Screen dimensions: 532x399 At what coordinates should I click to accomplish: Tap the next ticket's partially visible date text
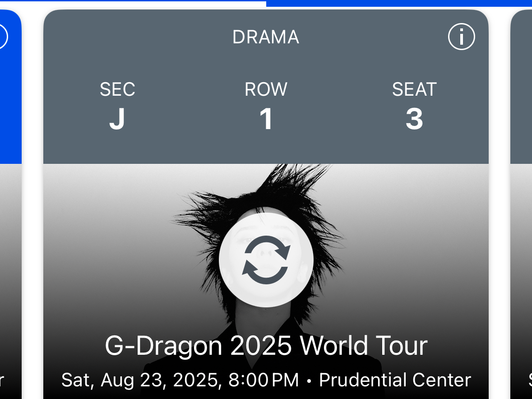click(x=529, y=380)
